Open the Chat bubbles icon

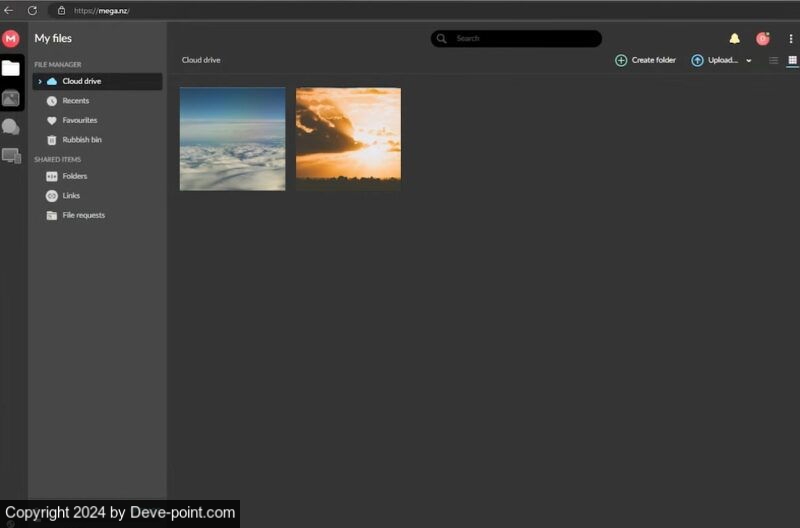11,127
